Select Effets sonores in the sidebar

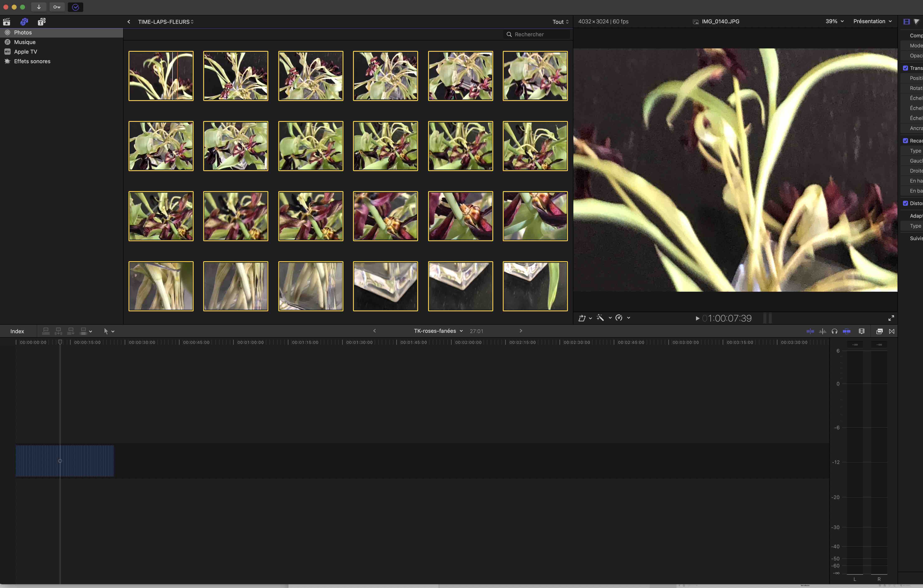click(32, 61)
